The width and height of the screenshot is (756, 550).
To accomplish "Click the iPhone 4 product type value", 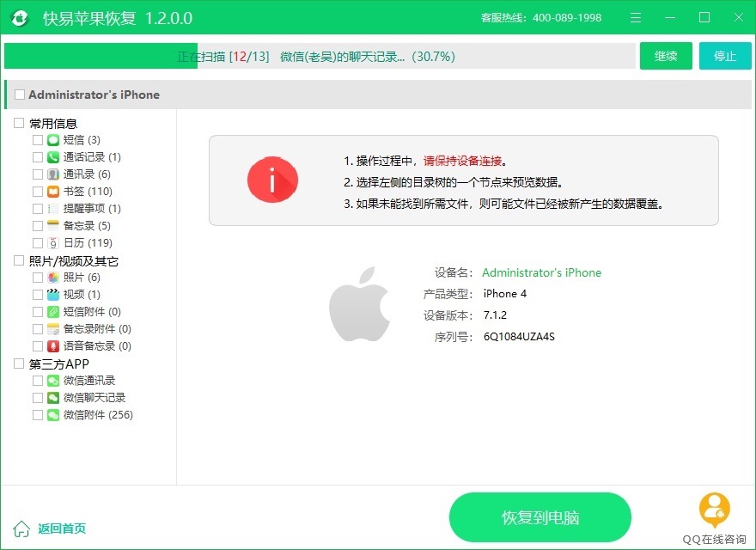I will point(505,294).
